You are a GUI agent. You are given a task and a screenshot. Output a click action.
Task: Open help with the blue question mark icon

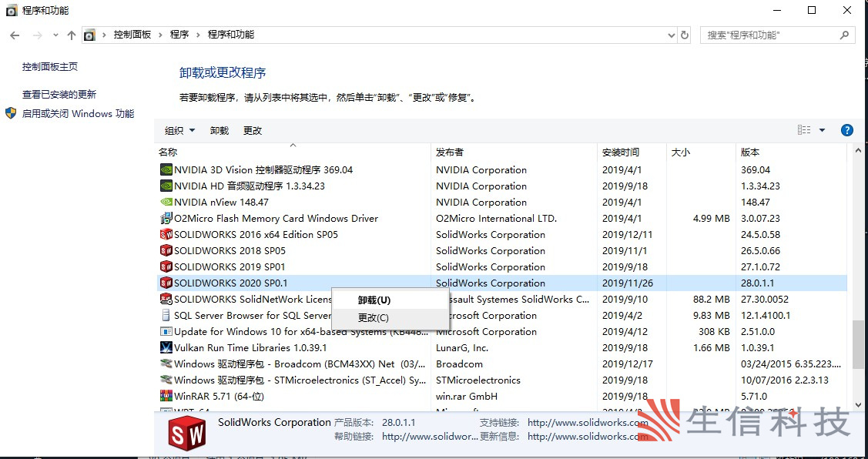coord(847,130)
